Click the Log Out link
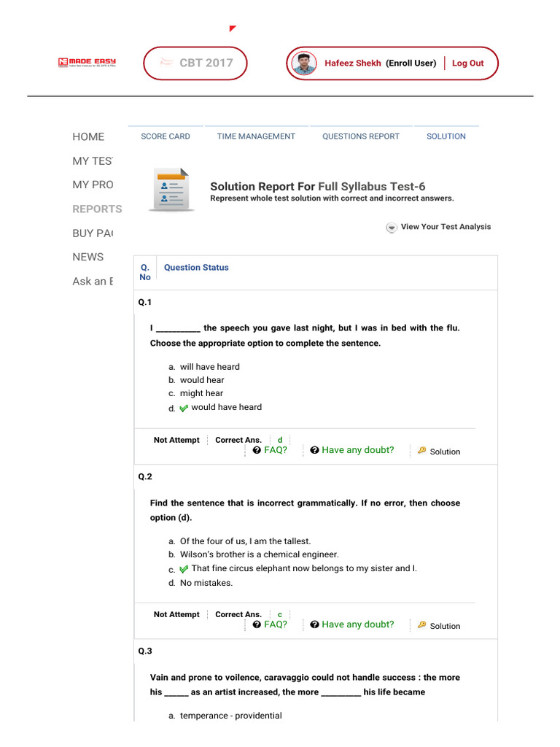Viewport: 560px width, 747px height. (467, 63)
